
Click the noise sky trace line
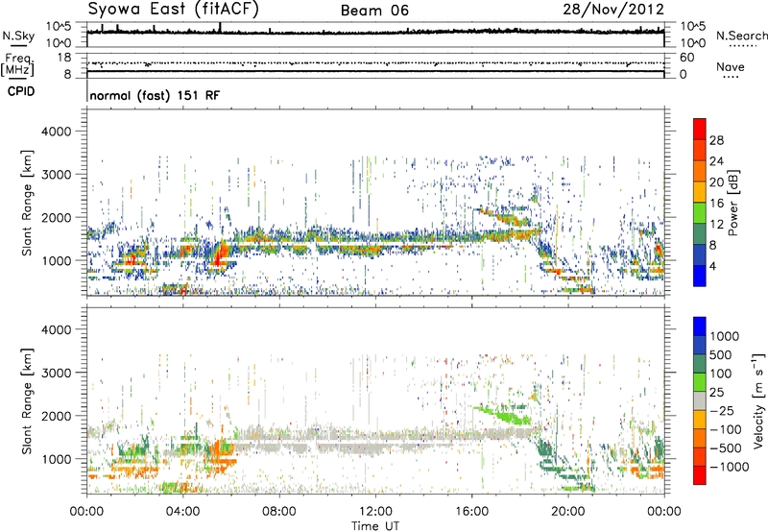point(375,32)
